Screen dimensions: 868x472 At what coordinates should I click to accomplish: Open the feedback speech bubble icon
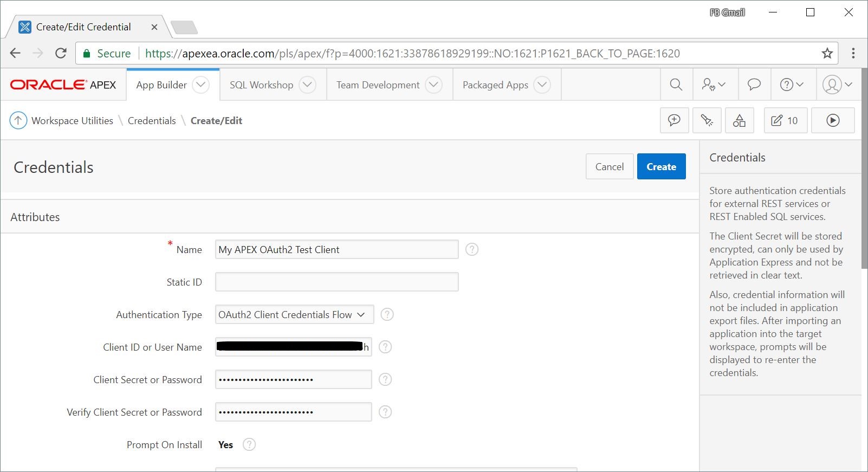(754, 85)
